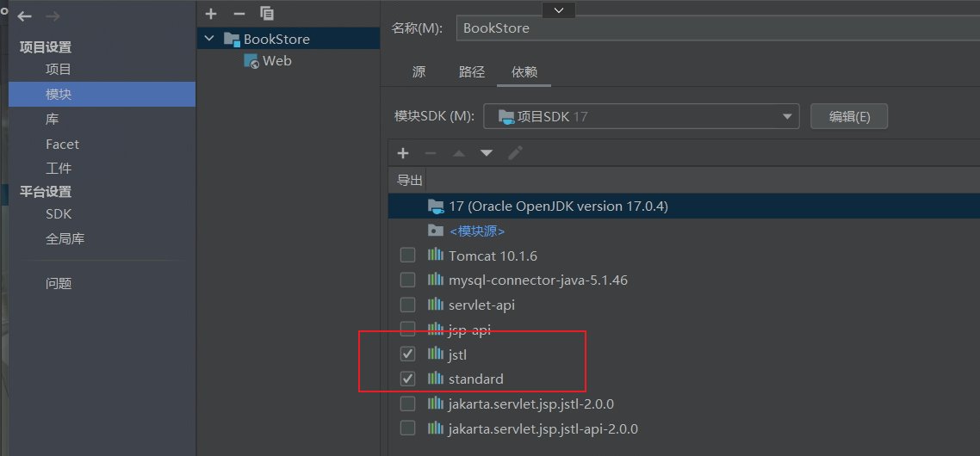Select the Web facet icon
This screenshot has height=456, width=980.
(251, 61)
